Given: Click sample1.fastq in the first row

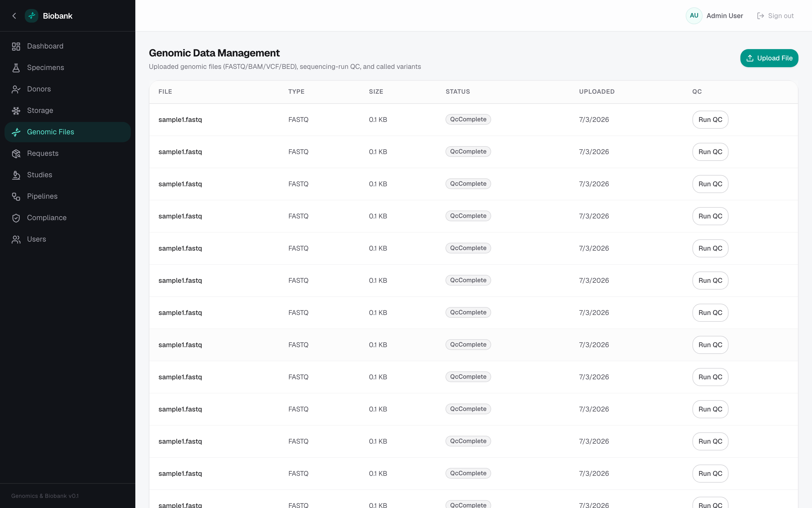Looking at the screenshot, I should click(x=180, y=120).
